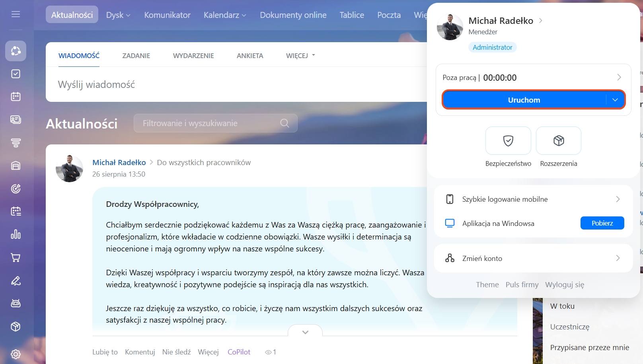Click the settings gear icon in the sidebar
Image resolution: width=643 pixels, height=364 pixels.
tap(16, 354)
